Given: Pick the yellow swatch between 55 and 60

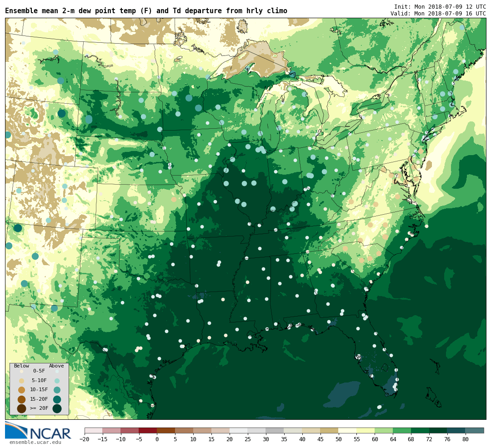Looking at the screenshot, I should (x=366, y=430).
